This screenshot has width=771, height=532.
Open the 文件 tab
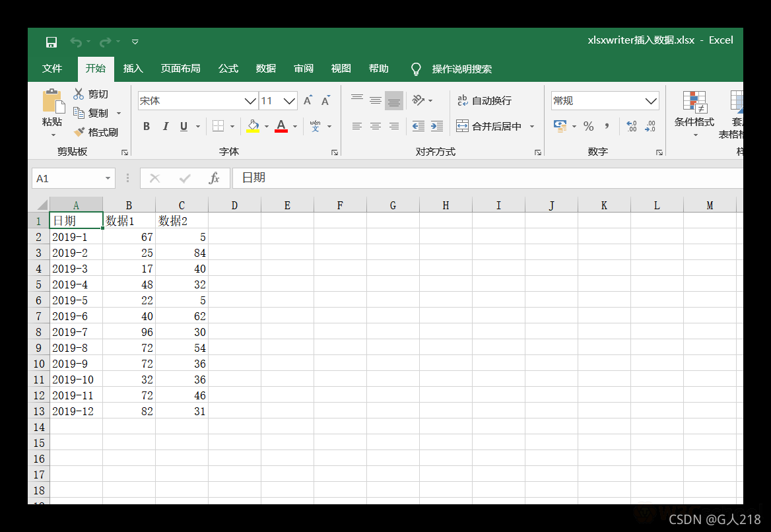click(x=52, y=69)
